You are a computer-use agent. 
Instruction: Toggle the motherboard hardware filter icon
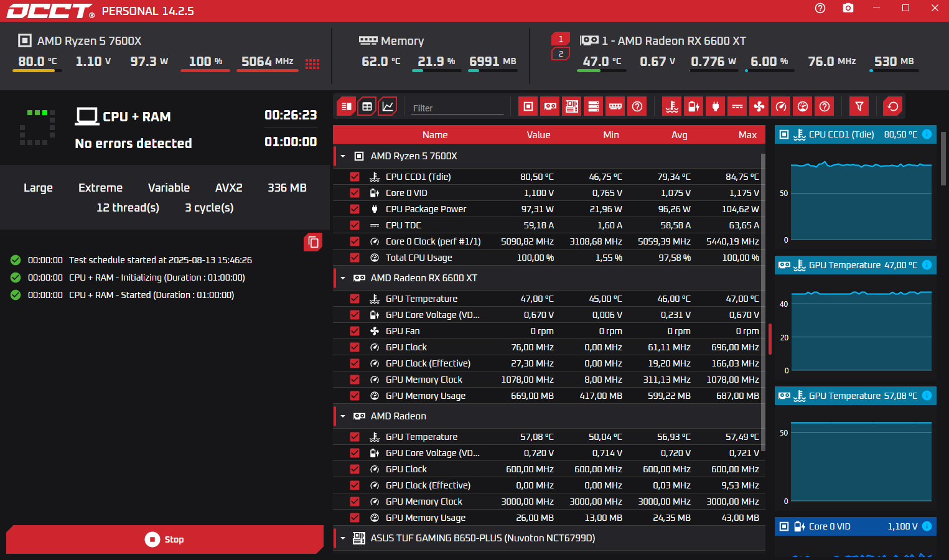pos(572,106)
